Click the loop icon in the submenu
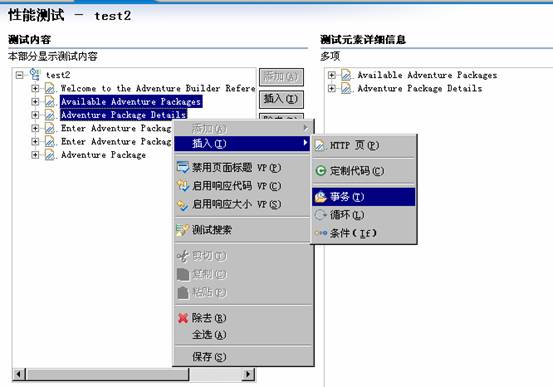Image resolution: width=553 pixels, height=387 pixels. pyautogui.click(x=320, y=215)
